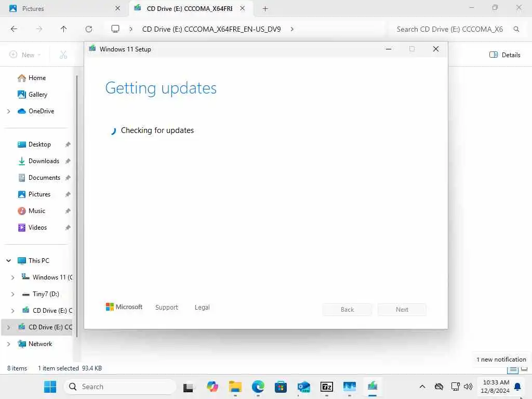Unpin Desktop via its pin icon

pos(68,144)
